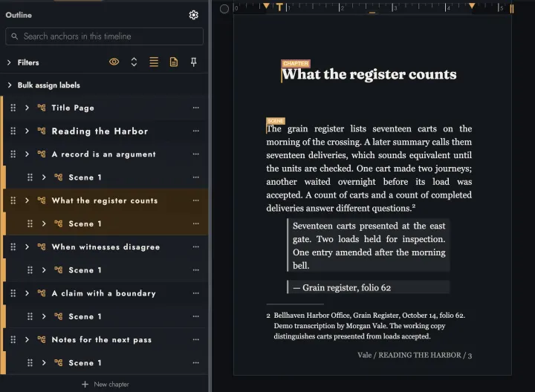This screenshot has height=392, width=535.
Task: Expand Scene 1 under A record is an argument
Action: 44,177
